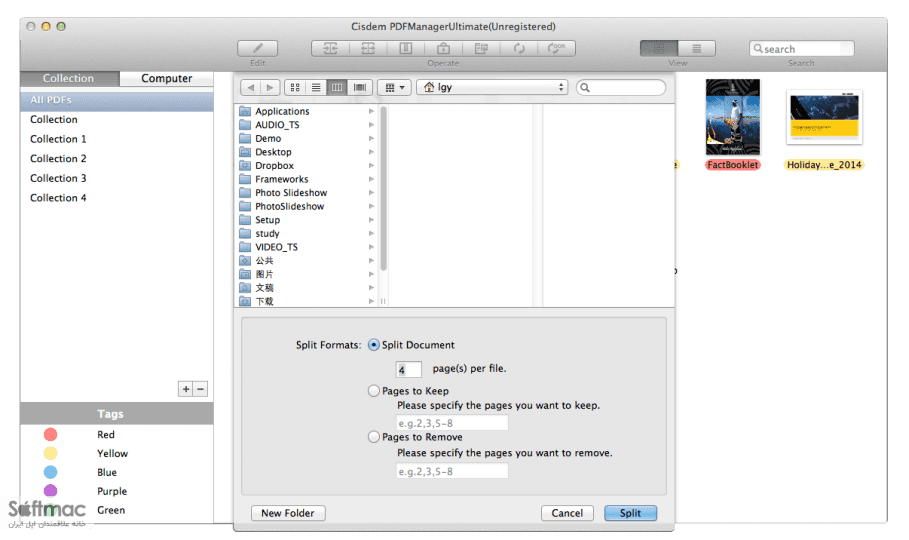The image size is (909, 540).
Task: Remove collection with minus button
Action: [x=201, y=389]
